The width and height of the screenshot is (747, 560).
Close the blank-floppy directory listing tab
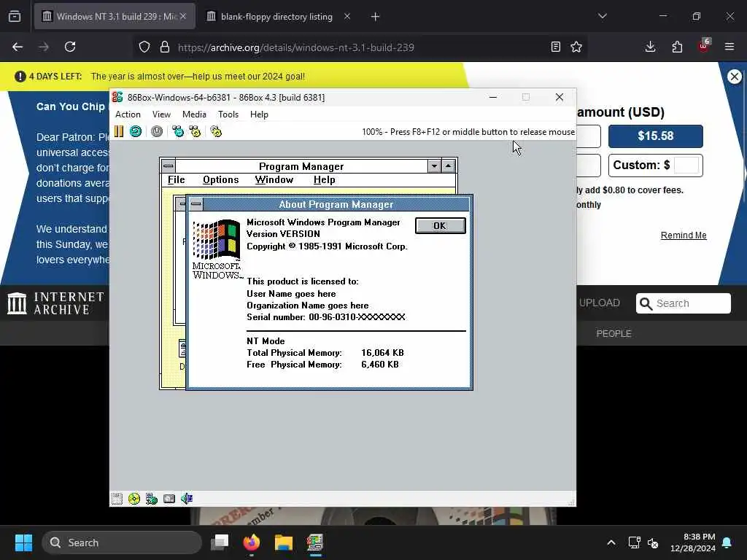pyautogui.click(x=347, y=17)
